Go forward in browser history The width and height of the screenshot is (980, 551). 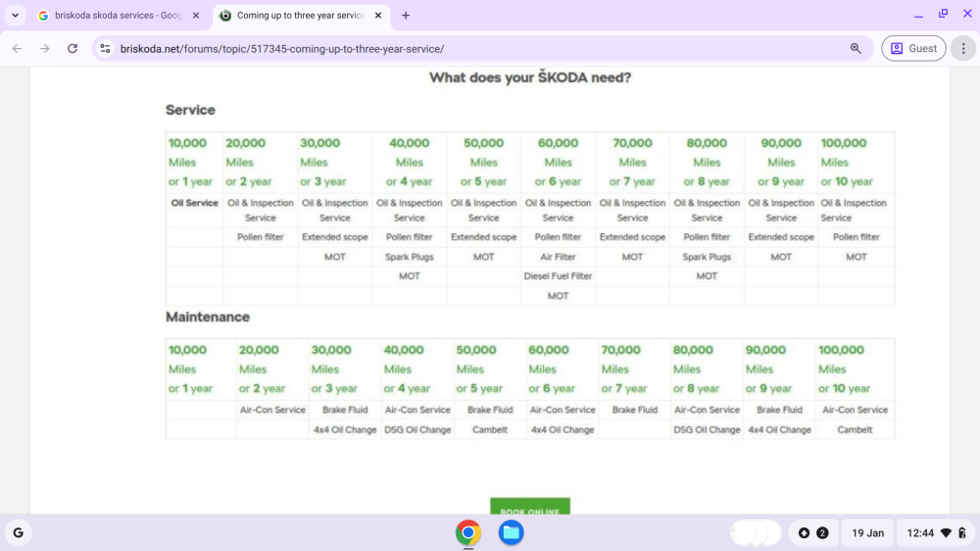(x=44, y=49)
